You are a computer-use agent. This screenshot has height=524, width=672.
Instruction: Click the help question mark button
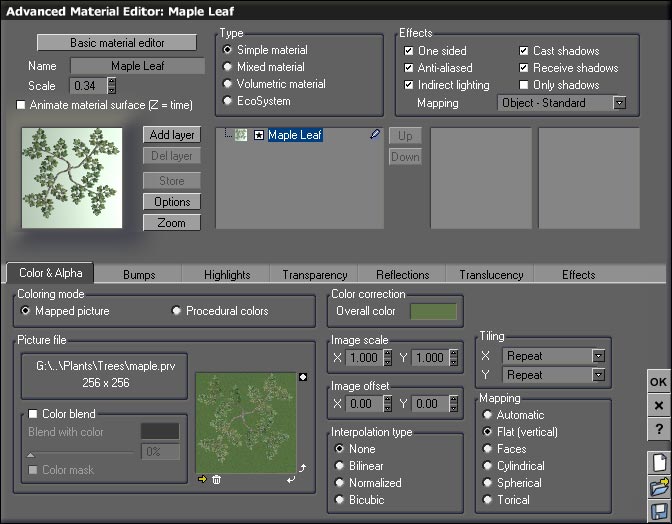point(658,428)
